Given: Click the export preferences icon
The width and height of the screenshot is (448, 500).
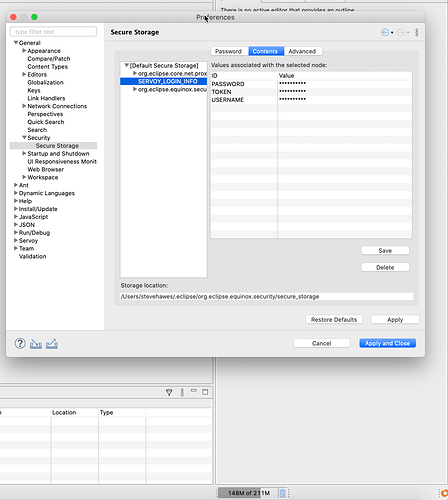Looking at the screenshot, I should (x=52, y=344).
